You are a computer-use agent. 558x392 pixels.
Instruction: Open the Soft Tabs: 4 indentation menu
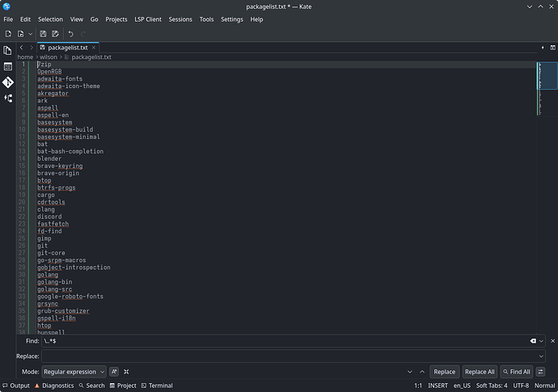[492, 386]
